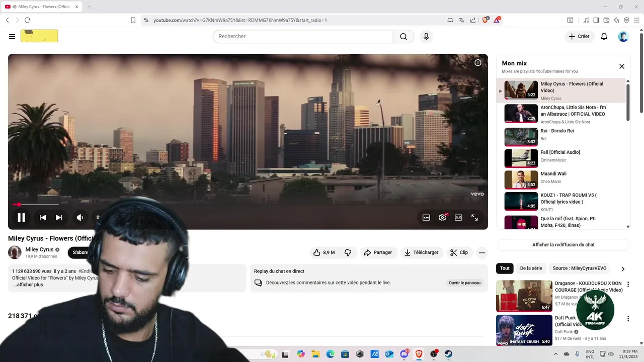Focus the Rechercher search field
Screen dimensions: 644x362
point(303,36)
